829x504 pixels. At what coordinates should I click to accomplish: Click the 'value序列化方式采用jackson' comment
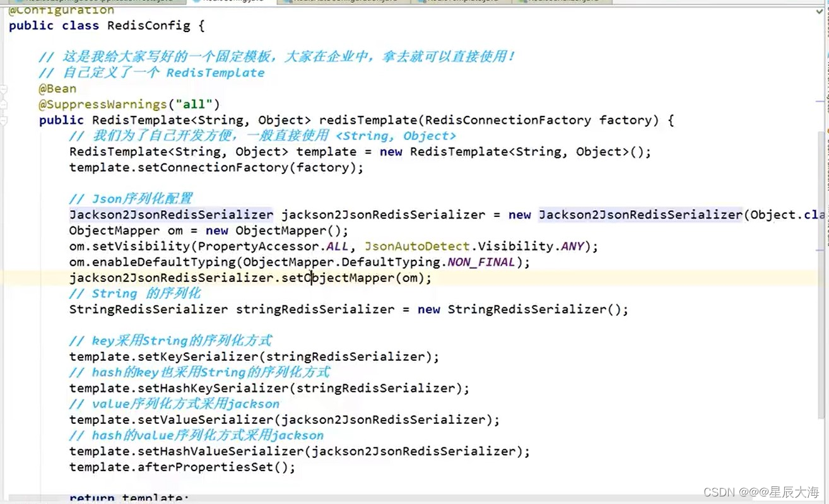pyautogui.click(x=174, y=404)
